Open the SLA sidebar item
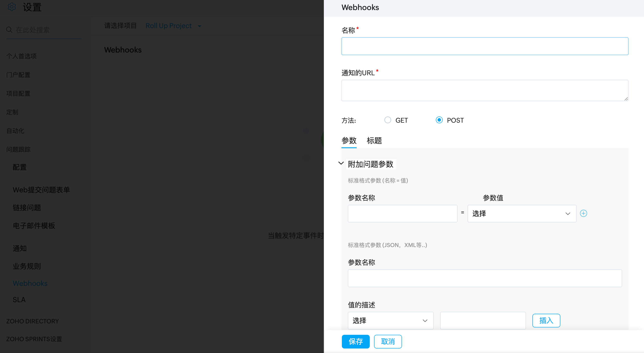644x353 pixels. tap(19, 300)
